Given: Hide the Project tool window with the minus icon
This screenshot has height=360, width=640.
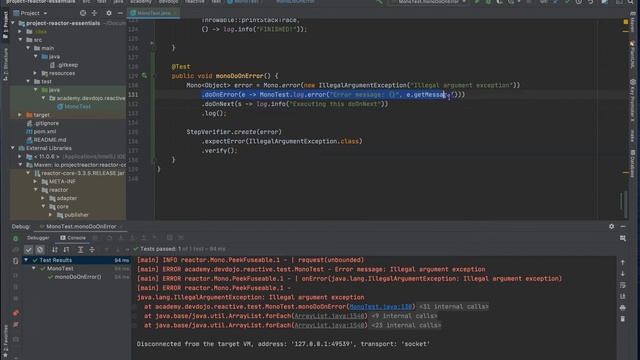Looking at the screenshot, I should [120, 13].
